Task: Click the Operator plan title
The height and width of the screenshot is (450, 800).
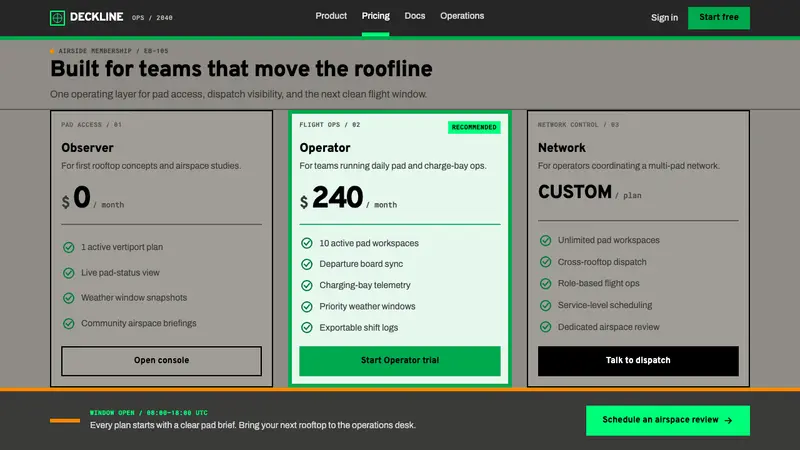Action: click(325, 148)
